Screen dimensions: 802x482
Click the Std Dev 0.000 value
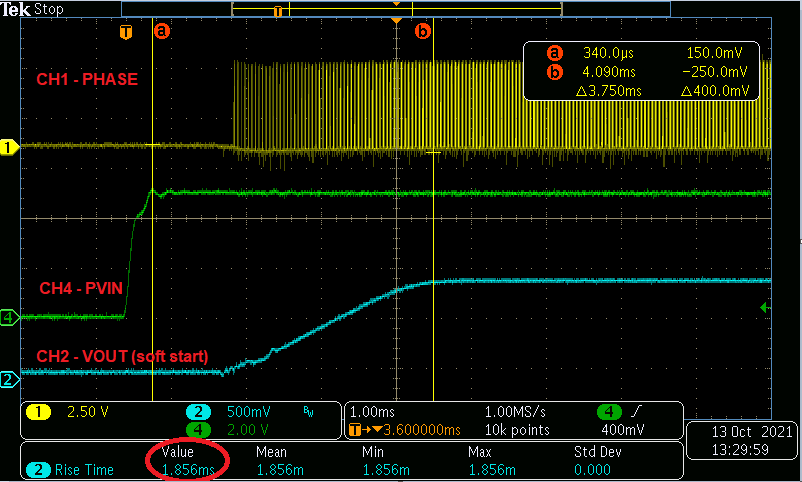[592, 470]
